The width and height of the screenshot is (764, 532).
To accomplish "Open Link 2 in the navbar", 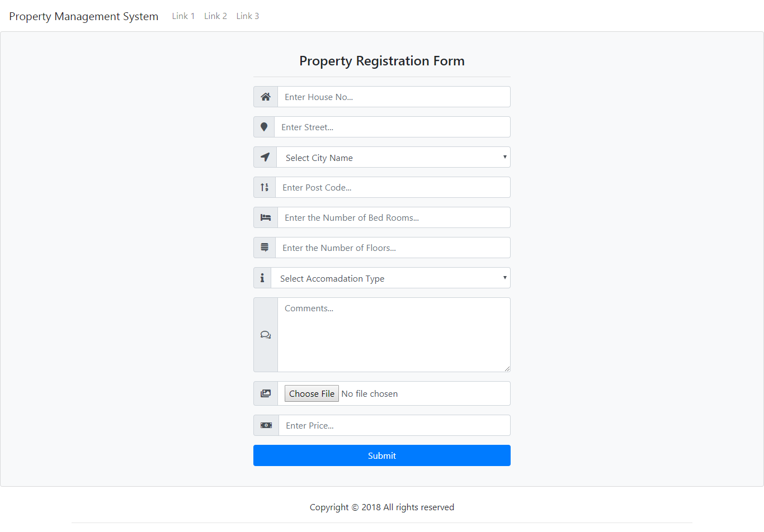I will [215, 16].
